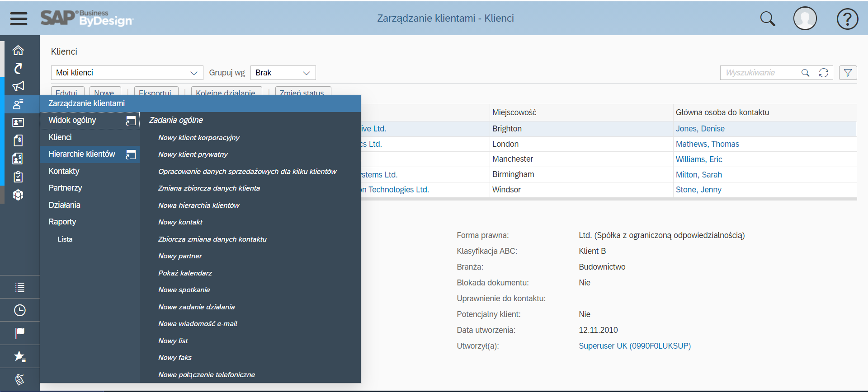Image resolution: width=868 pixels, height=392 pixels.
Task: Open Działania menu entry
Action: [64, 205]
